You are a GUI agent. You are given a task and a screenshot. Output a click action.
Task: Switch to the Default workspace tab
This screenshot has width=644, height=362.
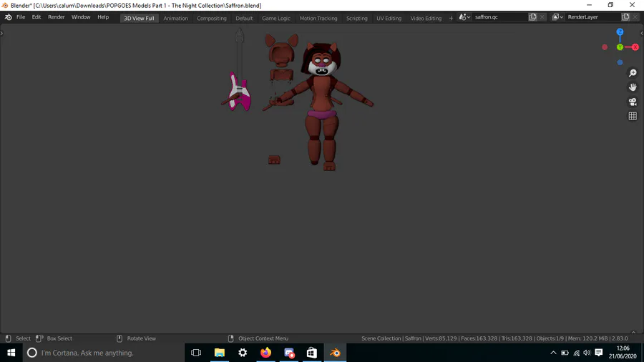point(244,18)
